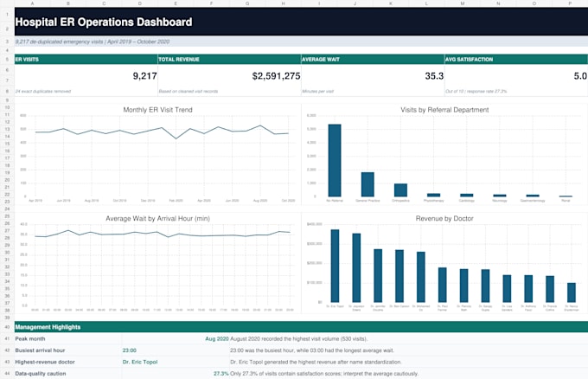Click the General Practice bar in referral chart
The height and width of the screenshot is (379, 588).
[x=367, y=184]
